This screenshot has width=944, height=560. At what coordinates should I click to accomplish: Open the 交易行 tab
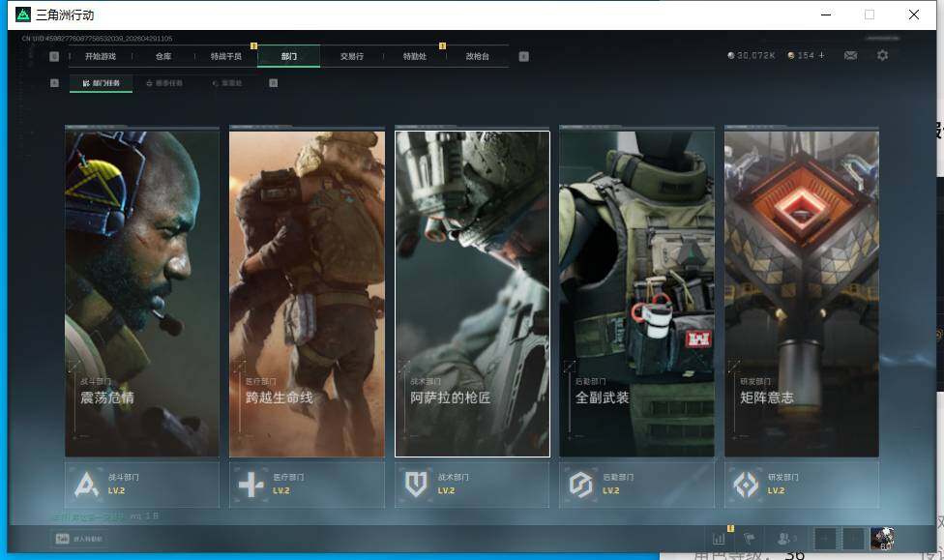pyautogui.click(x=351, y=57)
